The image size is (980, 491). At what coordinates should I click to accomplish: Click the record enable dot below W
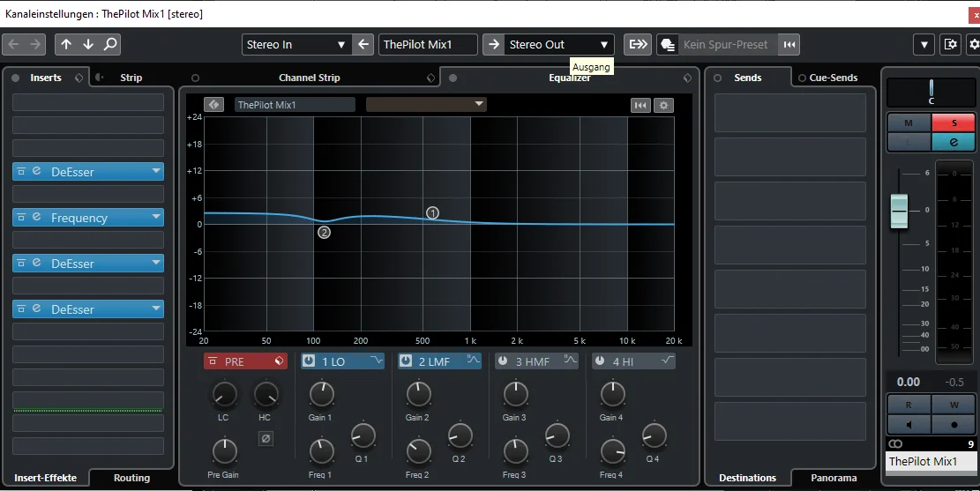(954, 424)
